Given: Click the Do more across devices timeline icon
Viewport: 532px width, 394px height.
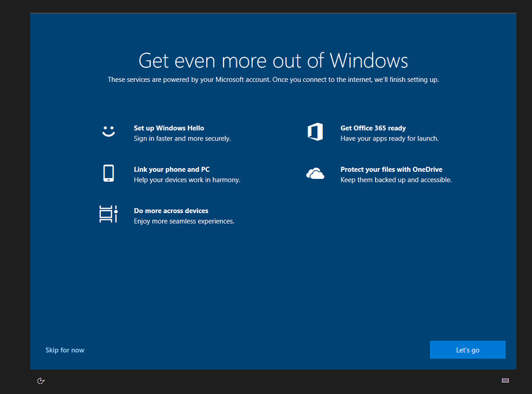Looking at the screenshot, I should [x=109, y=214].
